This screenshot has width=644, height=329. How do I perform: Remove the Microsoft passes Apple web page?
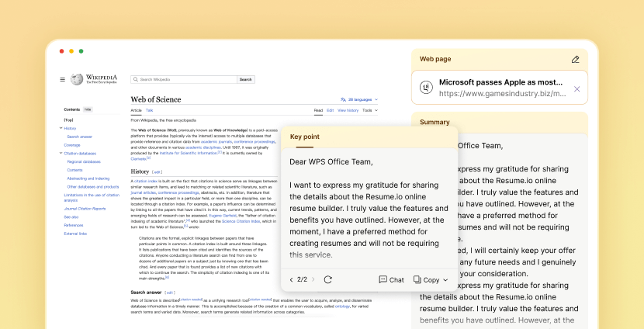(577, 89)
